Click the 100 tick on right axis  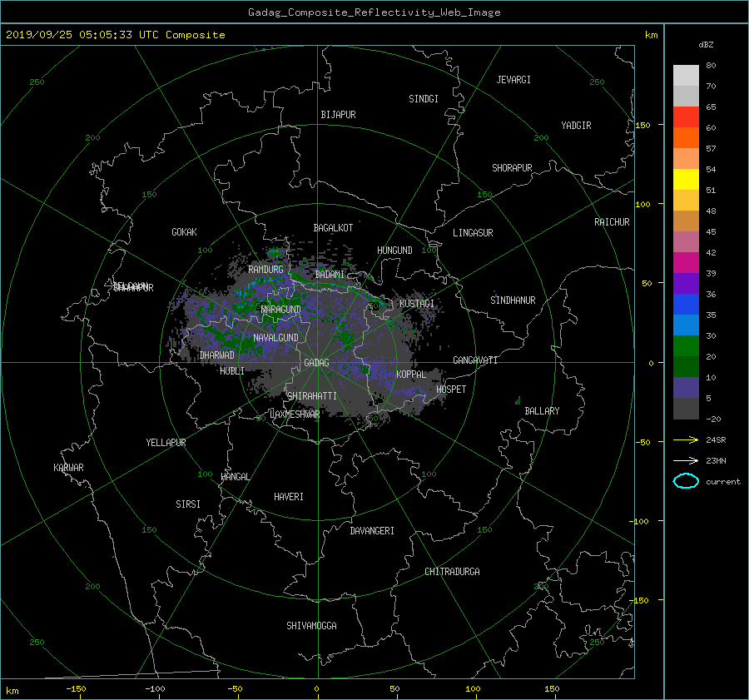coord(642,205)
